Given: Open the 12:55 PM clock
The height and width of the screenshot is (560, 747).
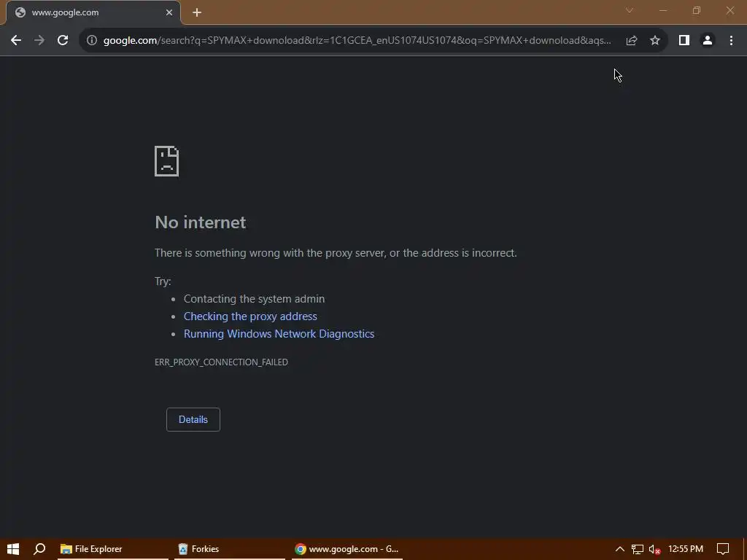Looking at the screenshot, I should point(686,549).
